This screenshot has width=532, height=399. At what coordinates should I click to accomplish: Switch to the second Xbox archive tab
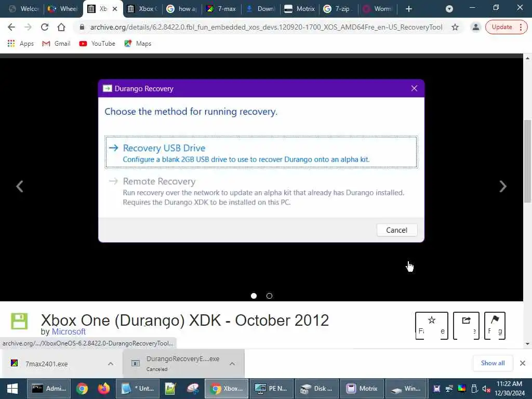(x=142, y=9)
